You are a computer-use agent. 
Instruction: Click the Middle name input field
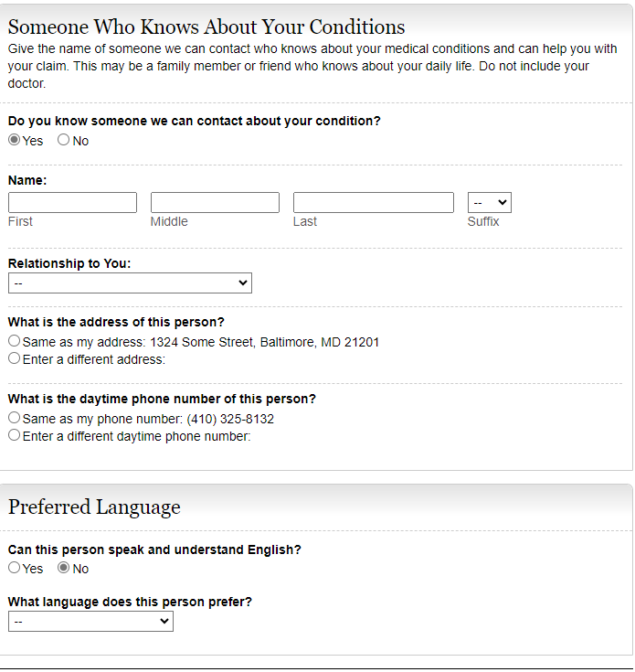[215, 203]
